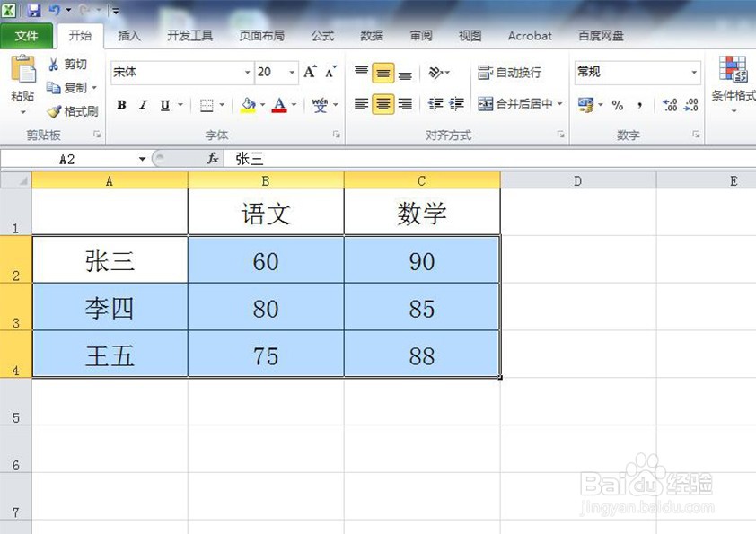Open font group dialog launcher
This screenshot has height=534, width=756.
pyautogui.click(x=336, y=135)
